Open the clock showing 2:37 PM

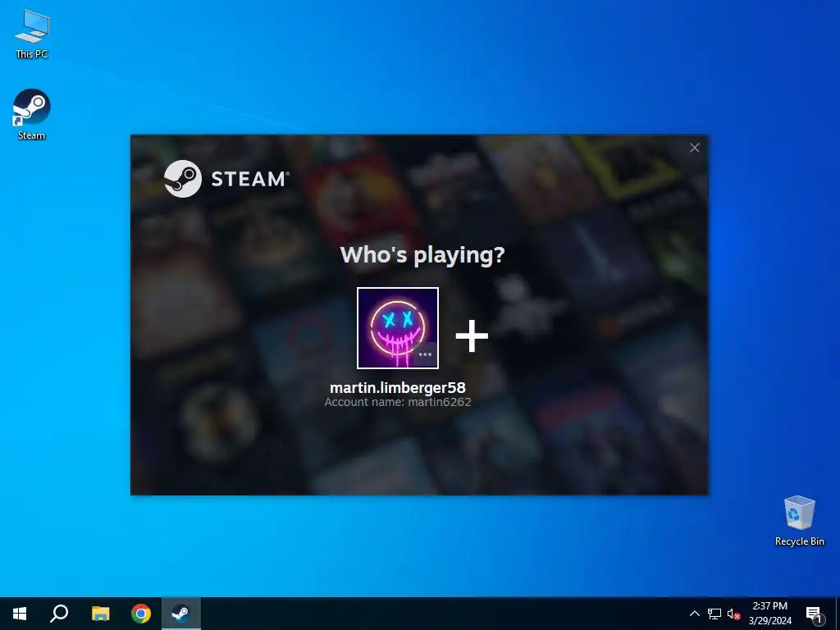(x=769, y=614)
